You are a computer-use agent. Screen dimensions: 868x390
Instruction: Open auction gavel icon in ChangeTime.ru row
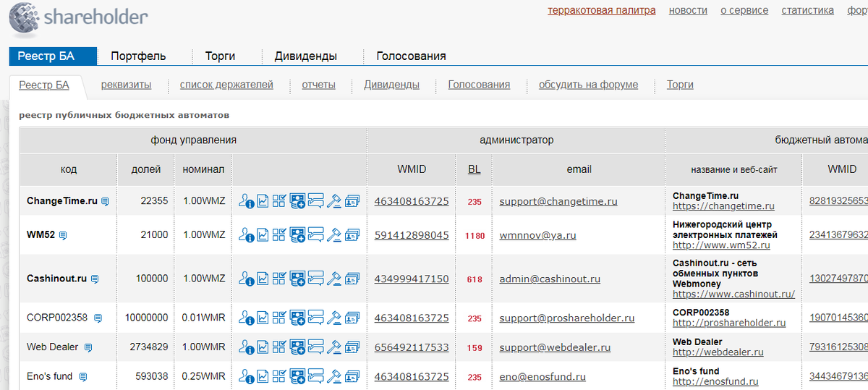[x=333, y=201]
